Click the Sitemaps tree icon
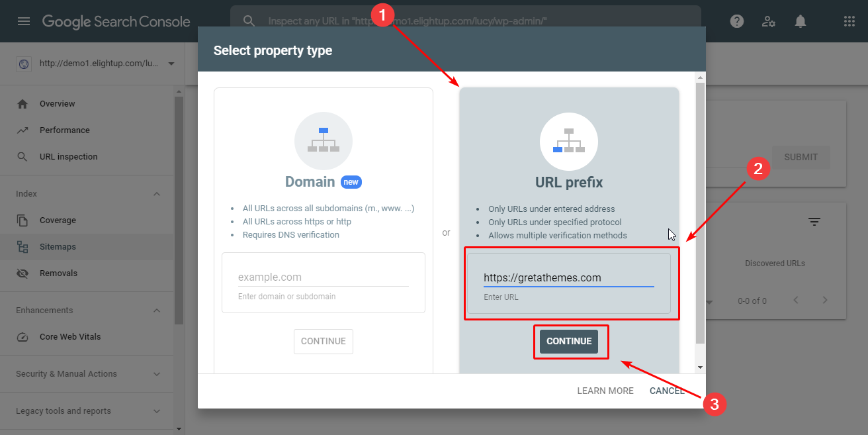The image size is (868, 435). [x=22, y=247]
